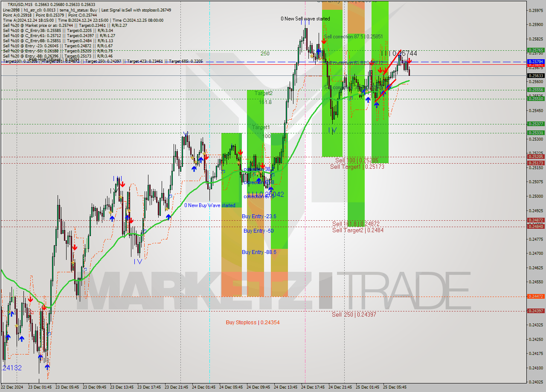Click the 'Sell correction 87.5 | 0.25851' label
The width and height of the screenshot is (546, 392).
pos(354,37)
